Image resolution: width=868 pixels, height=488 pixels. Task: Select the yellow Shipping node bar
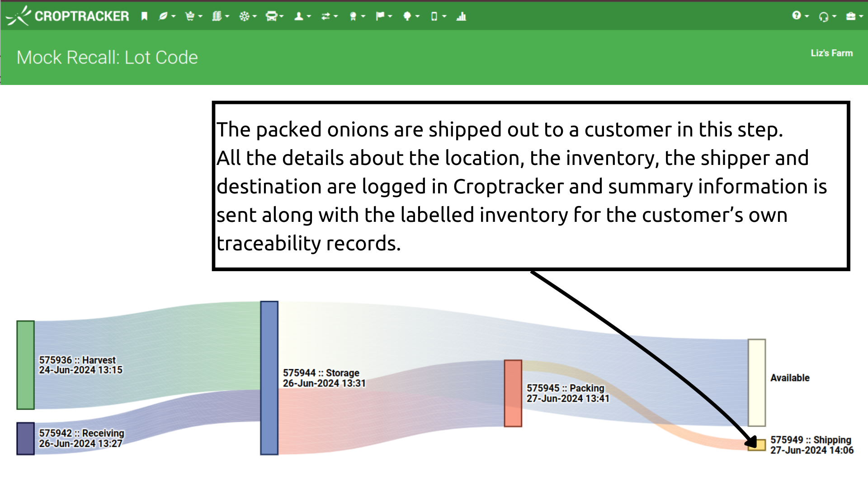756,445
